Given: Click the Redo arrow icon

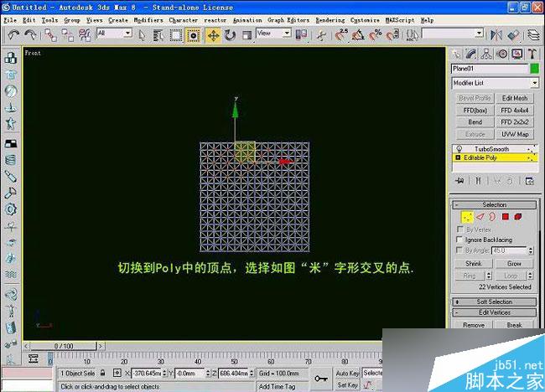Looking at the screenshot, I should click(x=30, y=34).
